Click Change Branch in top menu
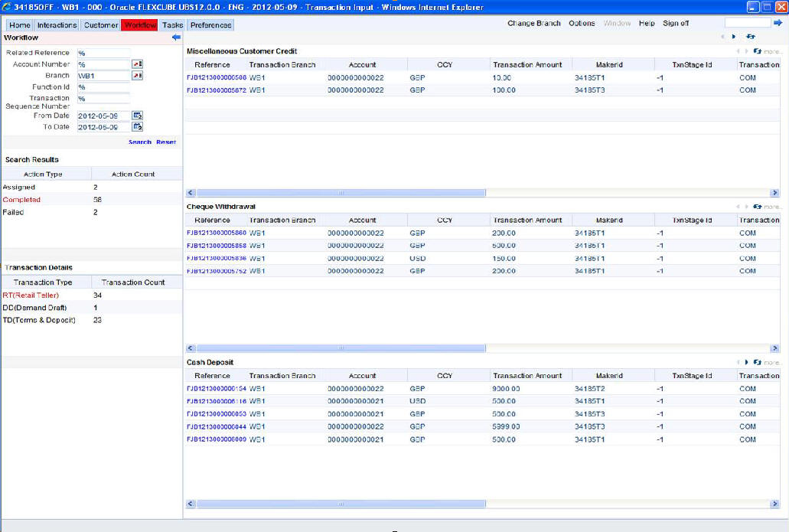The height and width of the screenshot is (532, 789). (x=533, y=24)
